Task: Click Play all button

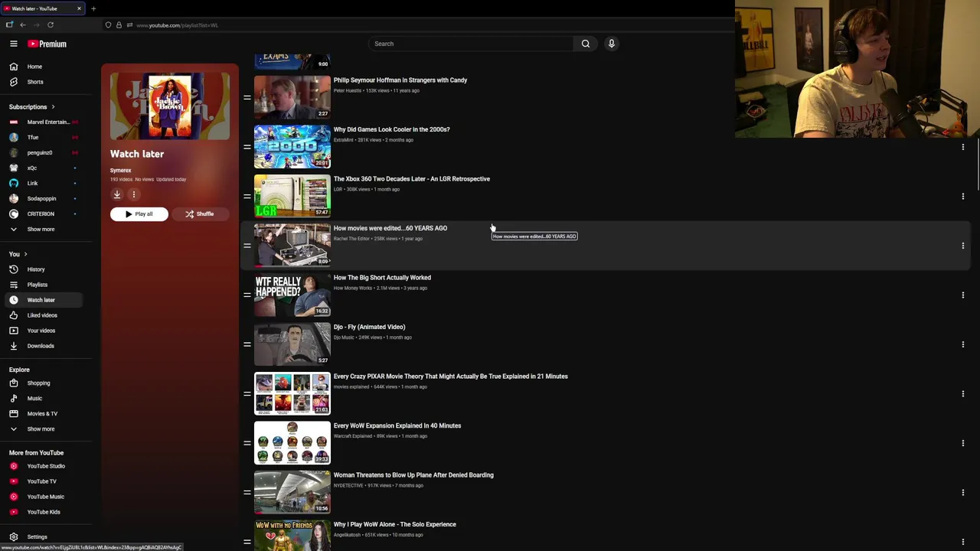Action: (x=139, y=214)
